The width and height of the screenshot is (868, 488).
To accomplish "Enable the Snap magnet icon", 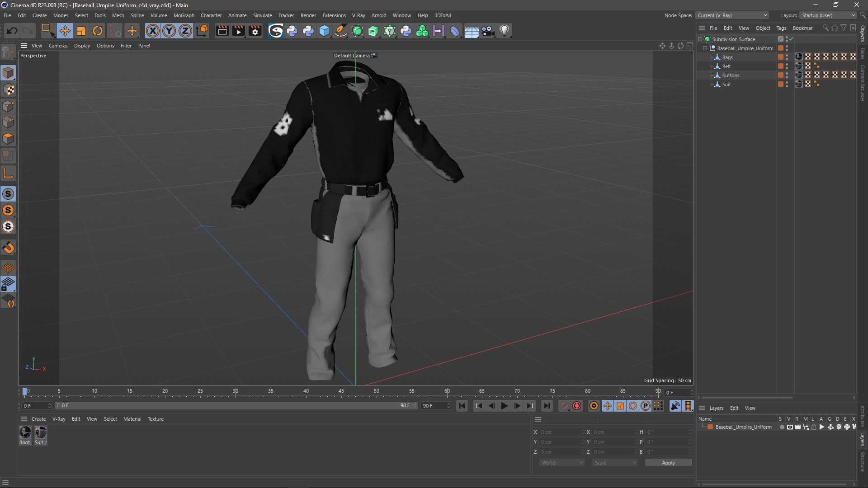I will coord(8,247).
